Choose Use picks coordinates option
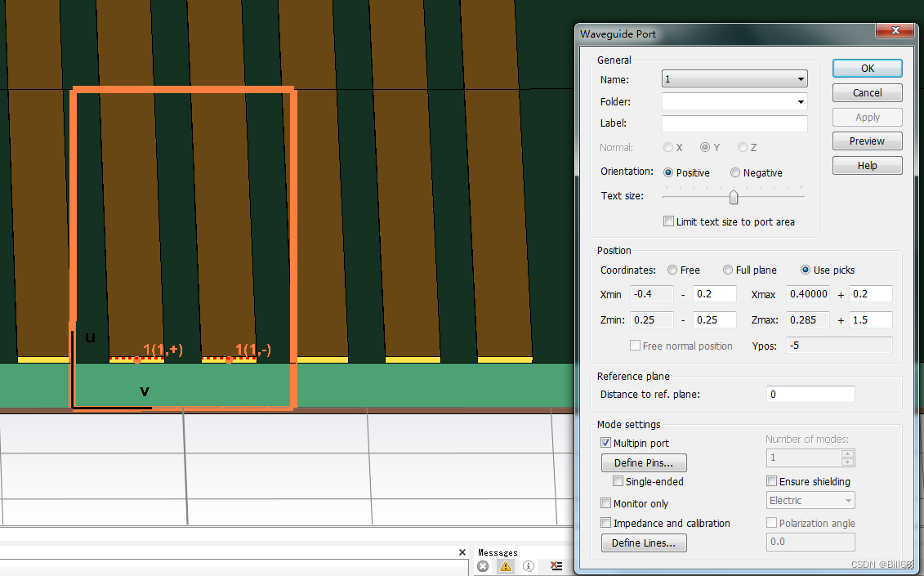Viewport: 924px width, 576px height. tap(806, 270)
